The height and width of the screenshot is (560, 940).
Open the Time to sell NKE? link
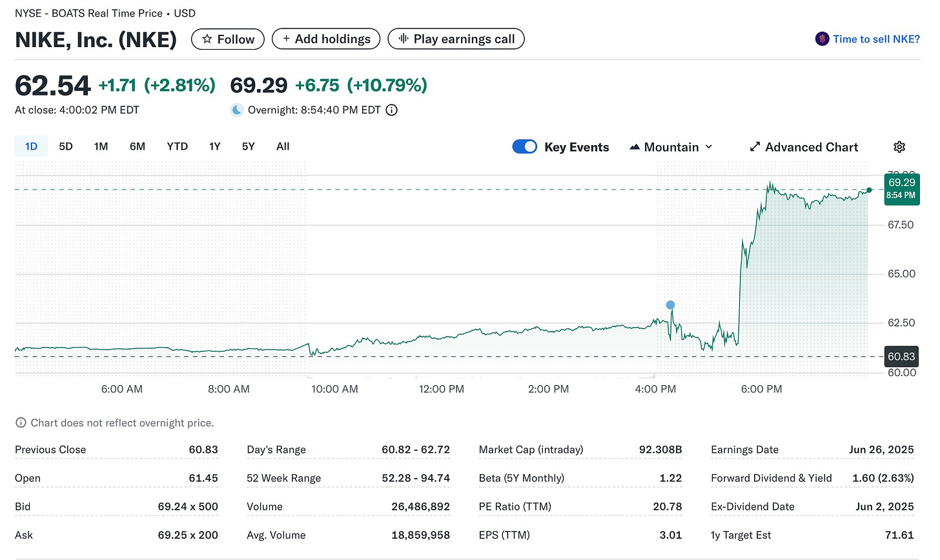point(876,39)
